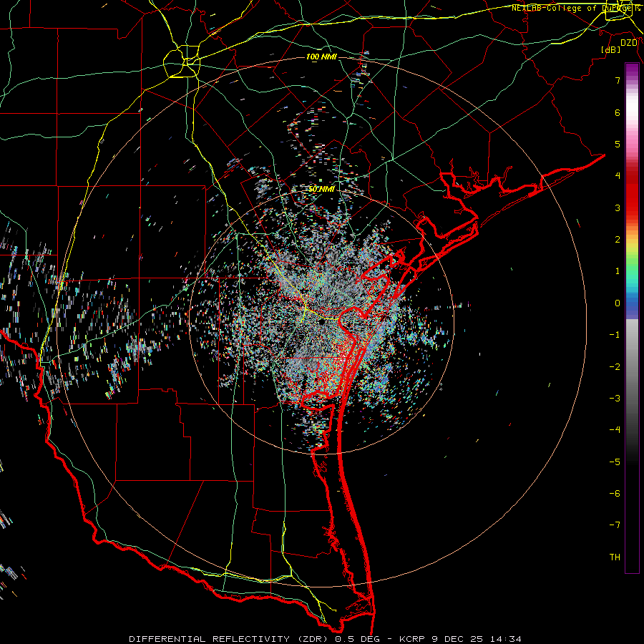
Task: Click the -5 value on color scale
Action: tap(615, 462)
